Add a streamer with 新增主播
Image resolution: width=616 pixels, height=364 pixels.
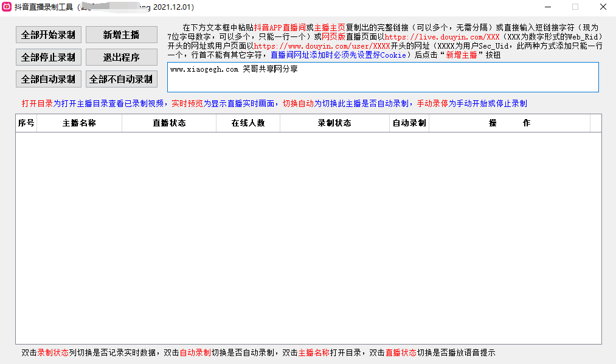(x=122, y=35)
